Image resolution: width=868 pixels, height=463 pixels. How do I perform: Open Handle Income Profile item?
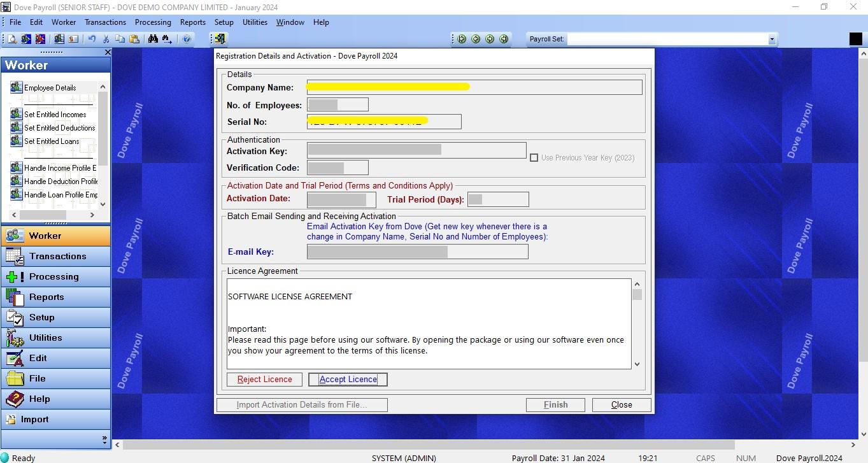tap(53, 167)
